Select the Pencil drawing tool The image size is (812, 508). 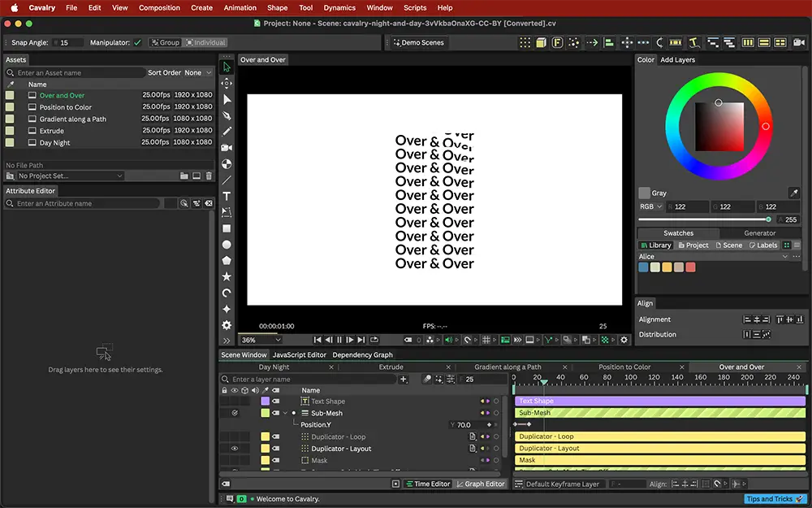[227, 132]
